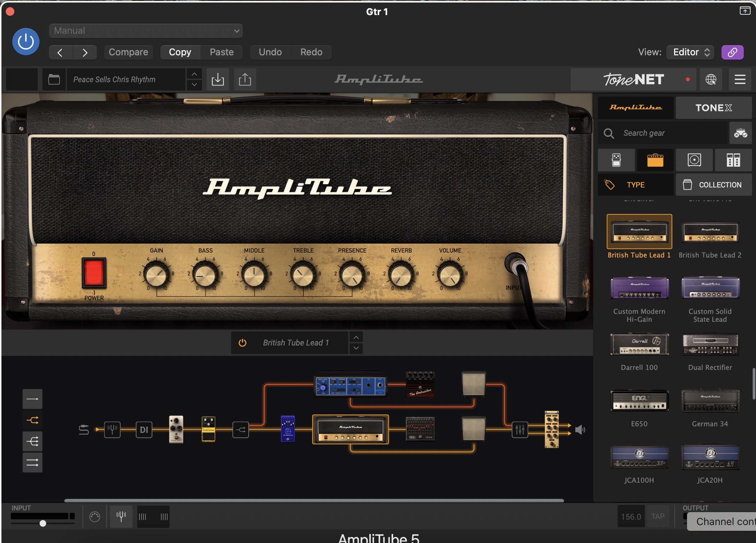Select the white noise gate pedal

176,430
